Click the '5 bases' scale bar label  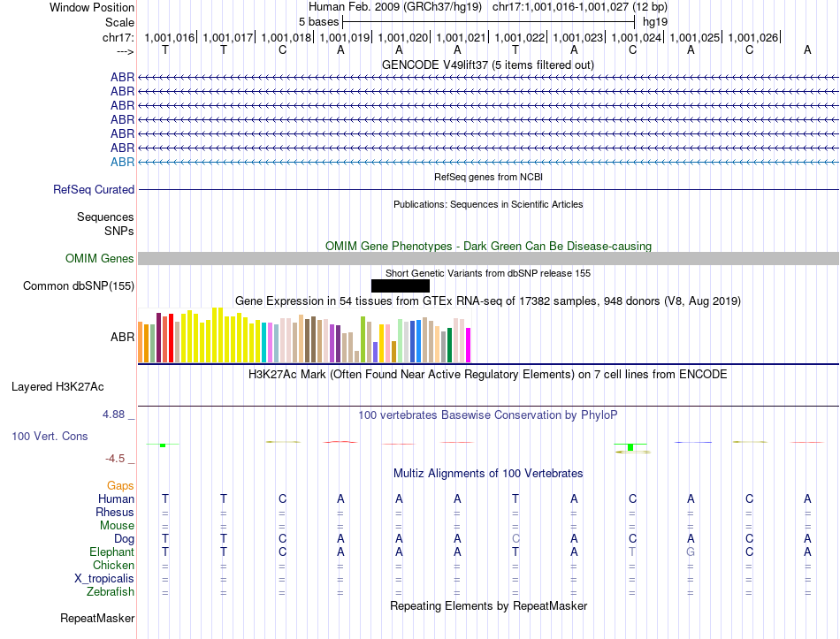318,22
